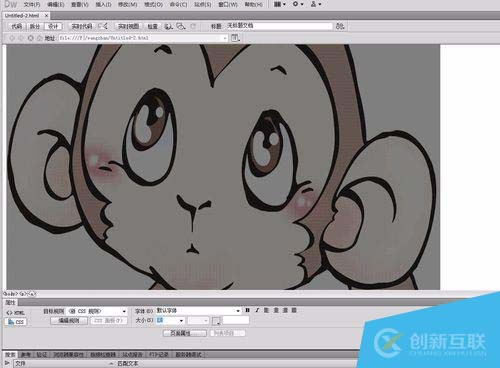Open the 大小 size dropdown
Viewport: 500px width, 368px height.
coord(170,321)
